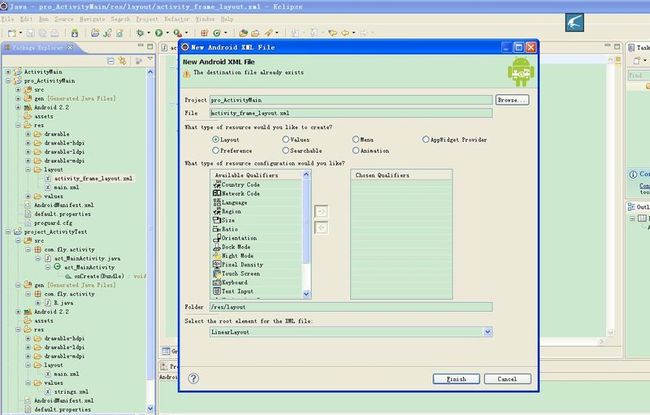Click the Keyboard qualifier icon
Viewport: 650px width, 415px height.
pos(217,282)
